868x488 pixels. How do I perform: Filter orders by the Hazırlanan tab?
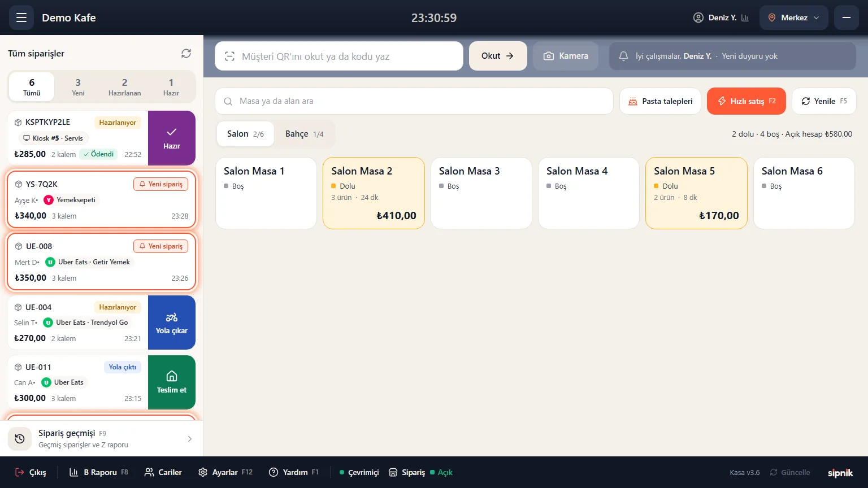click(124, 87)
